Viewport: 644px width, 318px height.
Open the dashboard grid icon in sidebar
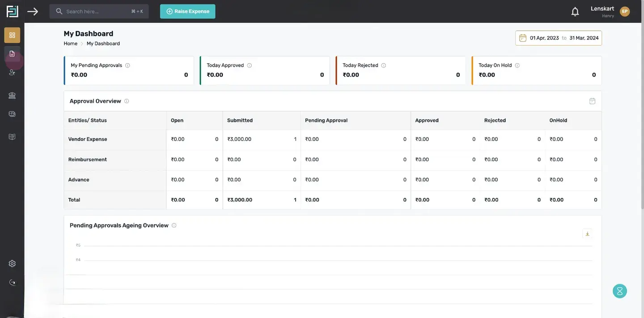point(12,35)
